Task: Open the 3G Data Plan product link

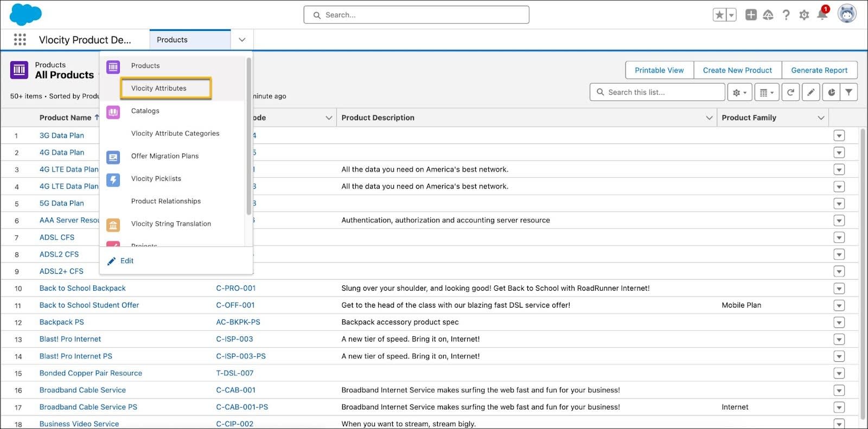Action: click(x=62, y=136)
